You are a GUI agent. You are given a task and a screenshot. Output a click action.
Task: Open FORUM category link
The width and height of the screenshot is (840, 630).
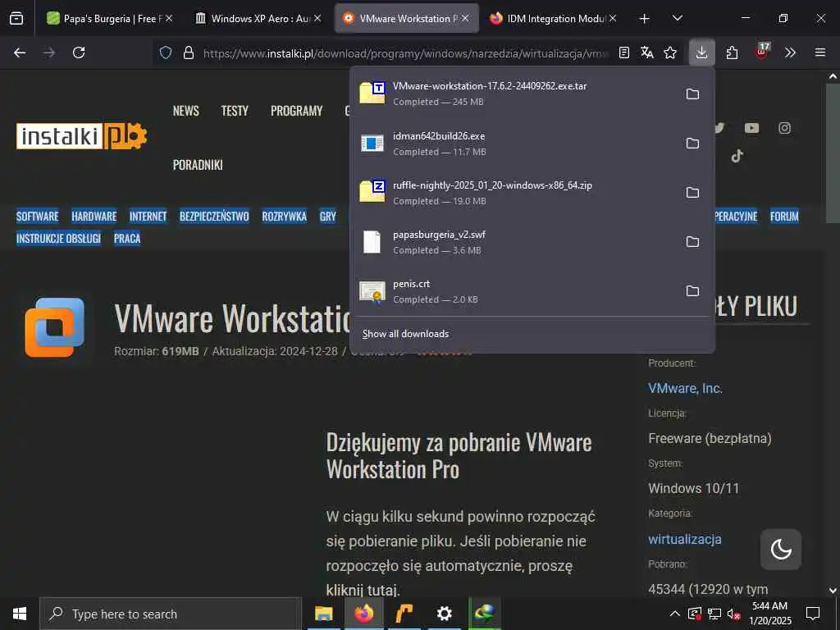[x=784, y=217]
